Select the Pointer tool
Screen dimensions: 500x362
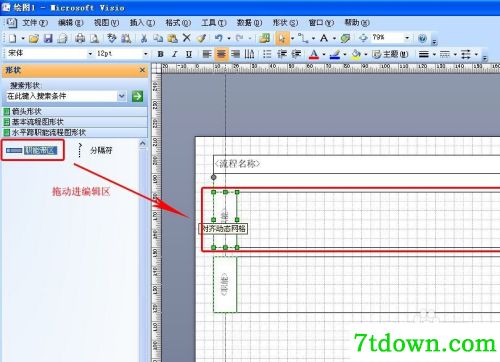pos(282,38)
